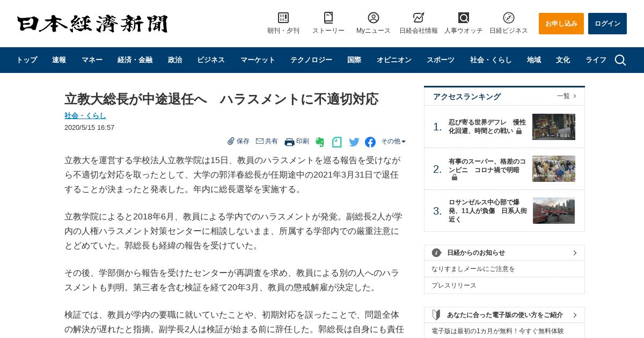Click the ログイン button
Image resolution: width=644 pixels, height=338 pixels.
point(608,24)
